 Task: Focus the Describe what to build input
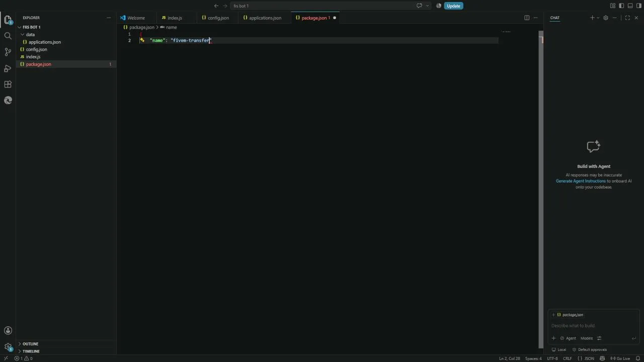click(x=594, y=326)
